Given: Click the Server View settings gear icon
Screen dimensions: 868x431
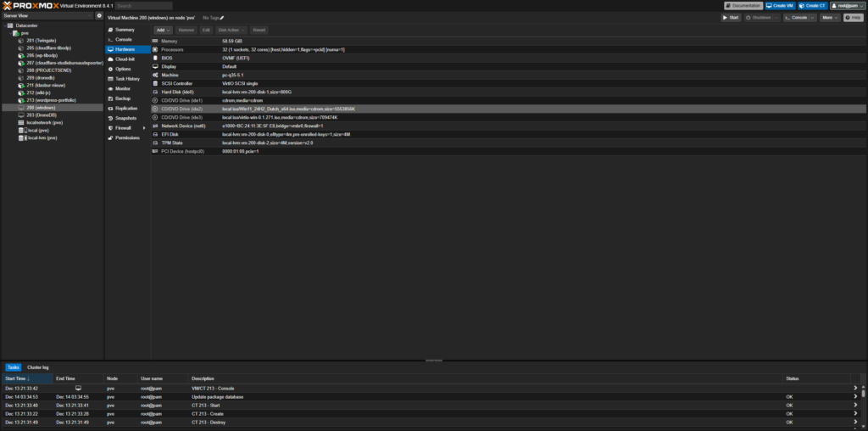Looking at the screenshot, I should click(99, 15).
